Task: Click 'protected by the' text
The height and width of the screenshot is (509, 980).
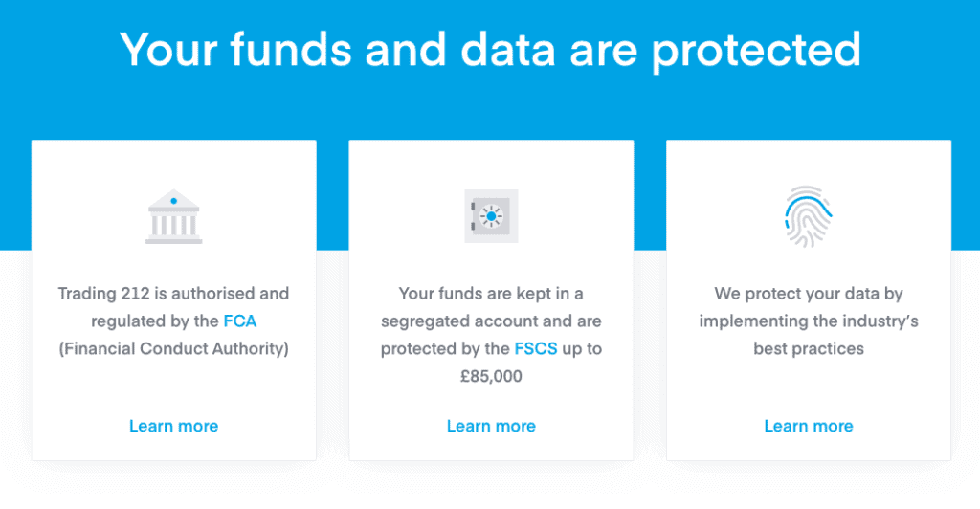Action: tap(445, 348)
